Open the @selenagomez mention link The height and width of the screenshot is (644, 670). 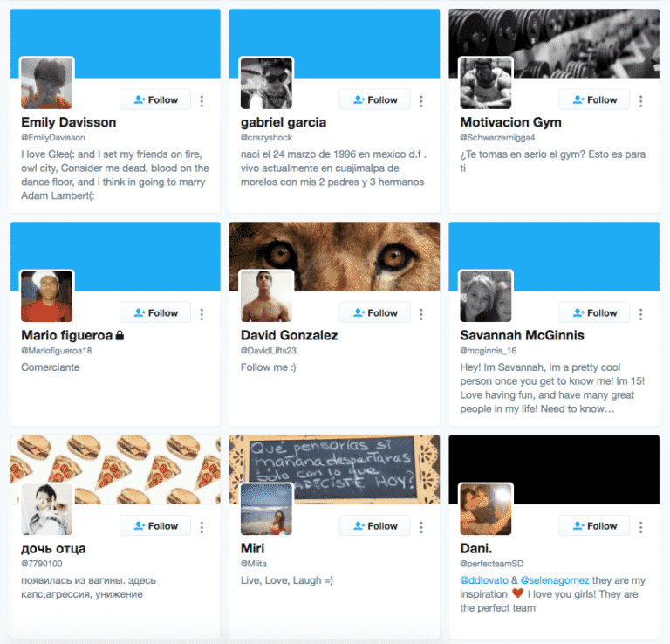(555, 580)
